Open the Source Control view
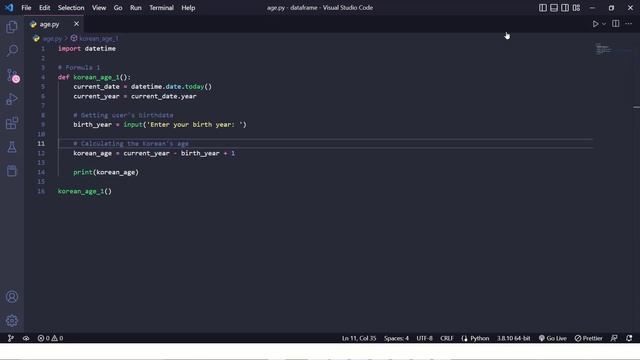 [12, 75]
